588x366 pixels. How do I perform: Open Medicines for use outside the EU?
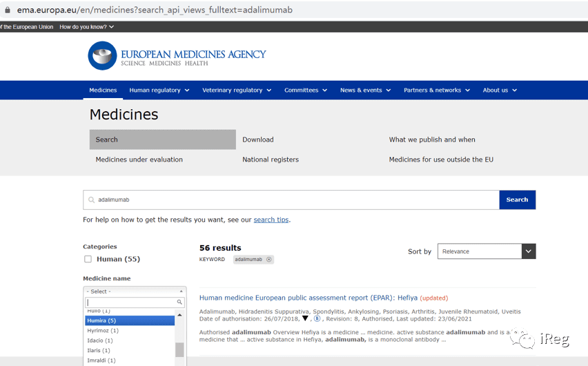(x=441, y=160)
